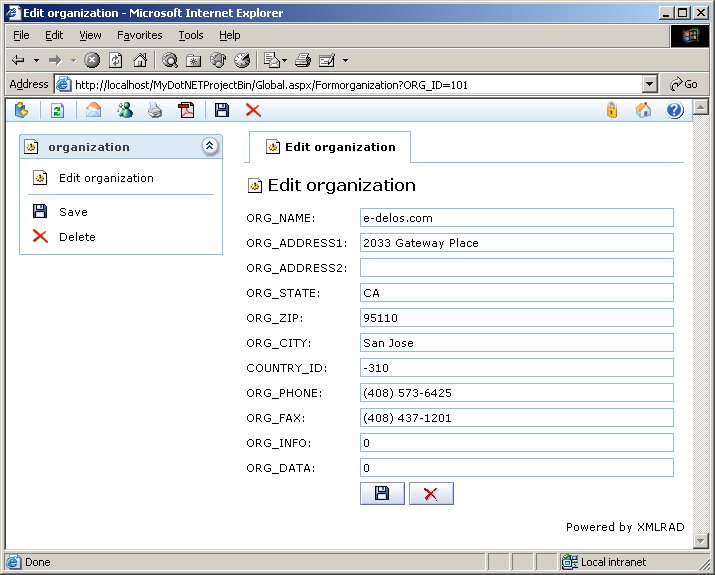Screen dimensions: 715x575
Task: Open the Back button history dropdown
Action: pyautogui.click(x=36, y=60)
